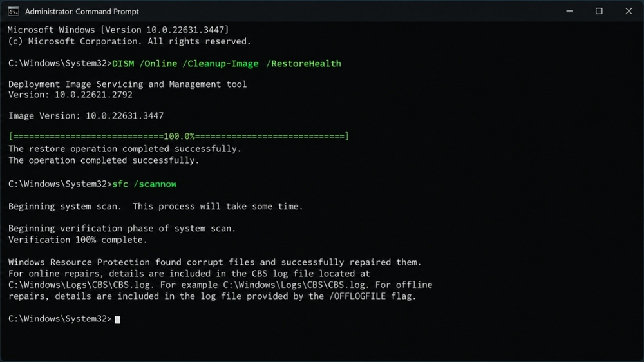Click the 100.0% progress bar
Screen dimensions: 644x362
click(178, 137)
